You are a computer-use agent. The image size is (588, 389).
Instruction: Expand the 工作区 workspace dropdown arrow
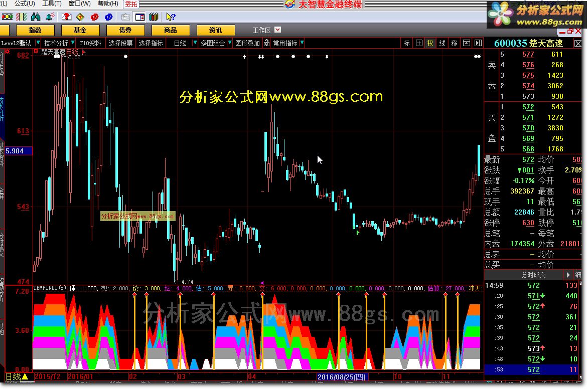click(x=277, y=30)
